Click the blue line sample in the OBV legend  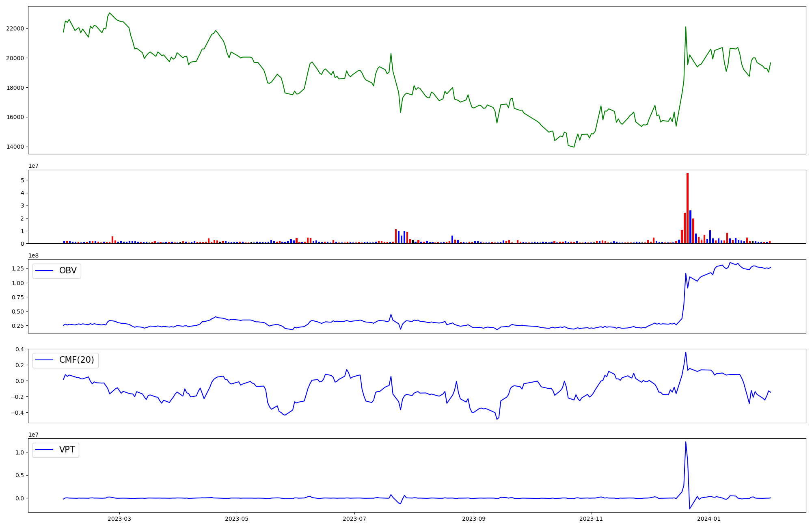click(45, 270)
